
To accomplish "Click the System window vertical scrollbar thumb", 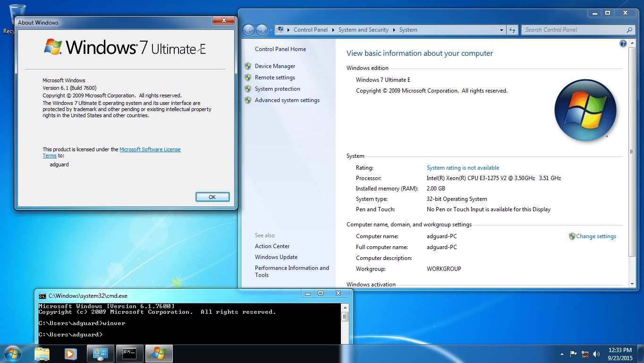I will 632,152.
